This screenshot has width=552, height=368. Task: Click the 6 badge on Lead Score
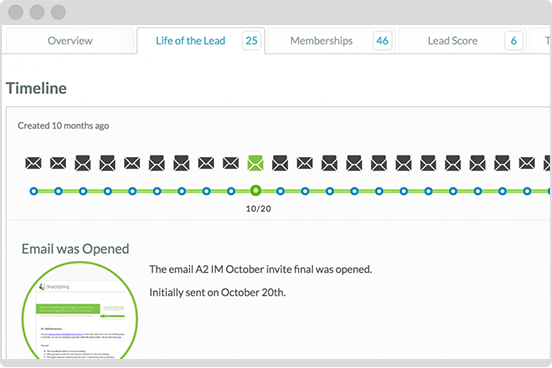[513, 41]
